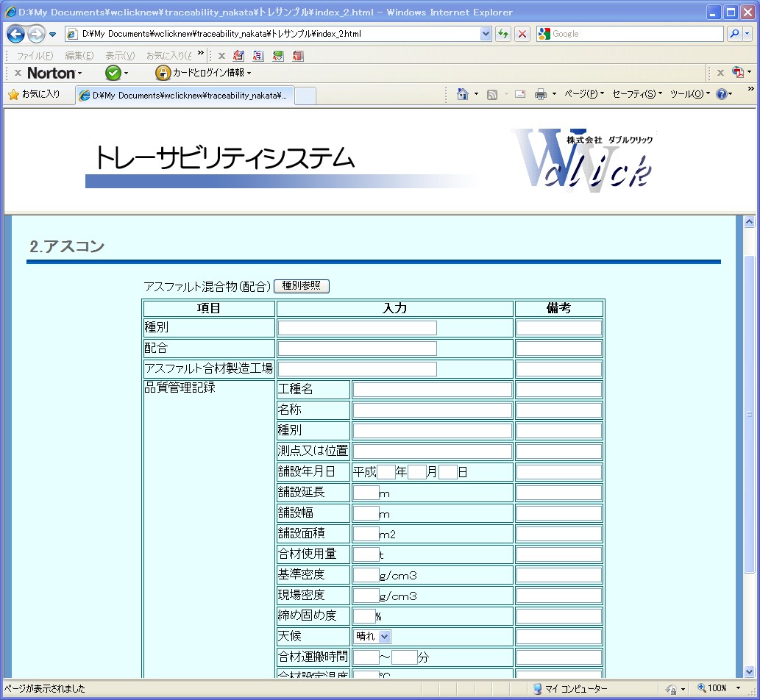Click the Norton green checkmark status icon
The width and height of the screenshot is (760, 700).
point(113,73)
